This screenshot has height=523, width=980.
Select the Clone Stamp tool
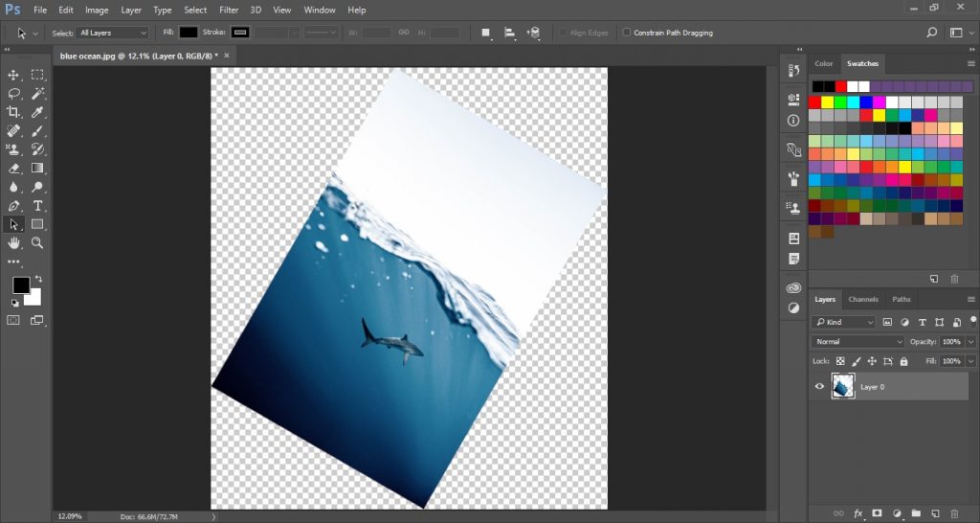(x=13, y=149)
